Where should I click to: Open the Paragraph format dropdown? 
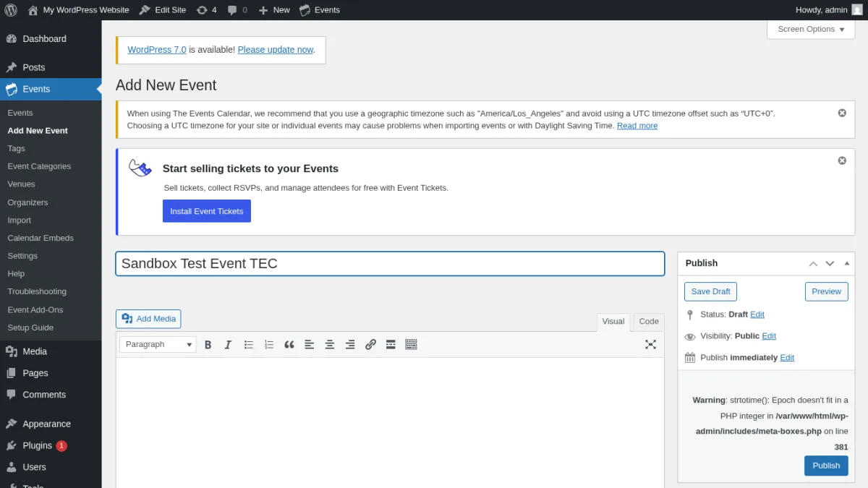(158, 345)
